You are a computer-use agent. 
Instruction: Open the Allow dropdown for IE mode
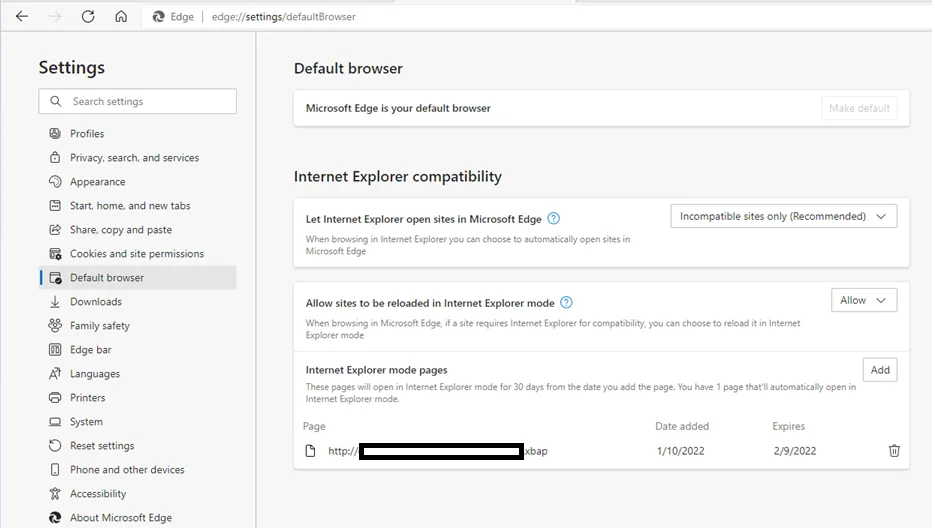(863, 300)
